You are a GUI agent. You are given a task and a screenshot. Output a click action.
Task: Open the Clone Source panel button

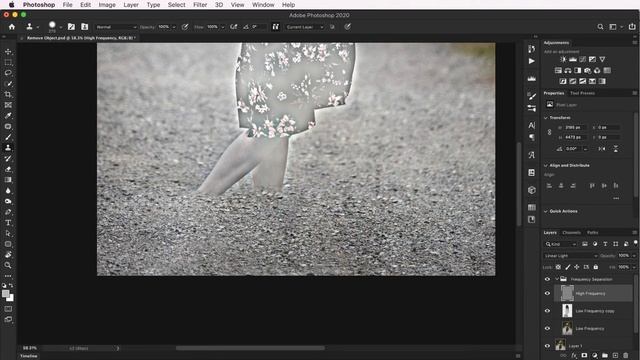[x=84, y=27]
